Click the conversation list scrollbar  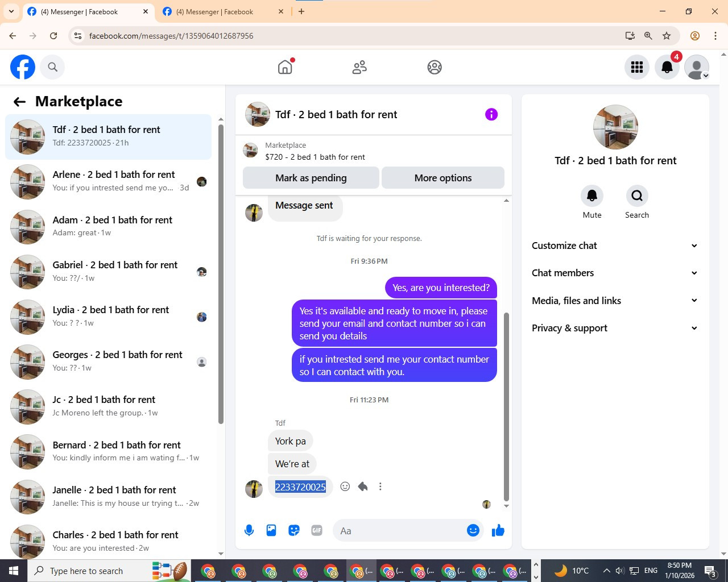(221, 273)
